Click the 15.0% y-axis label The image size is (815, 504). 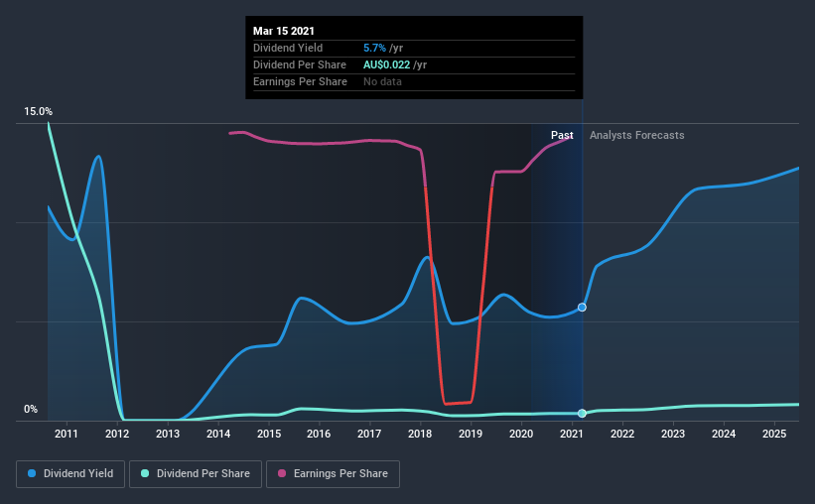[x=38, y=112]
